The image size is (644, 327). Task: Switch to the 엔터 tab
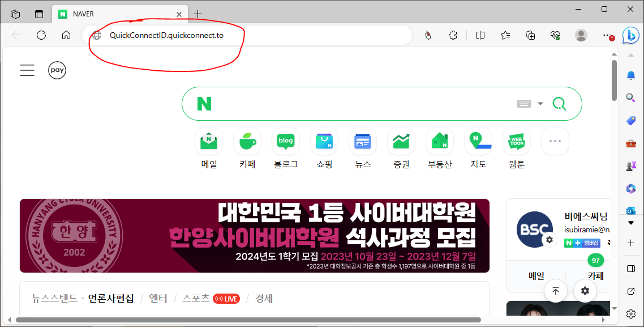158,298
